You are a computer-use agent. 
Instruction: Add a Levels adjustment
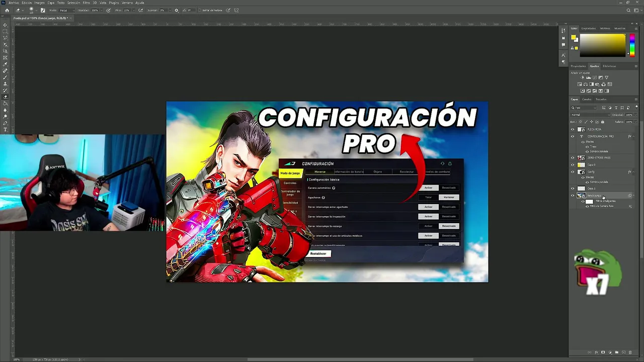(589, 77)
